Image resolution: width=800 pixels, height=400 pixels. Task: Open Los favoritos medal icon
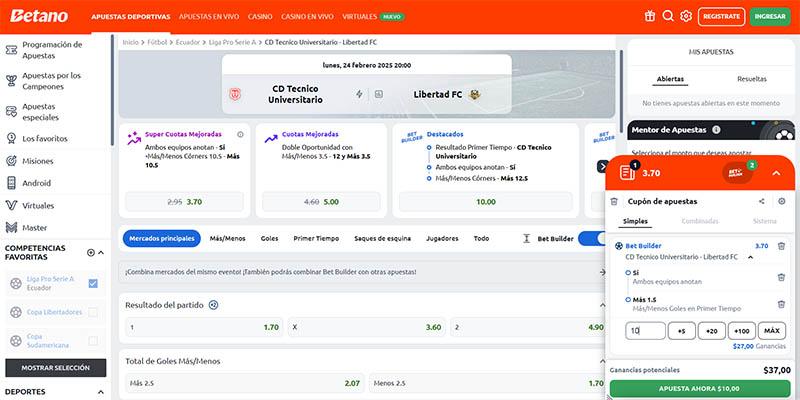tap(11, 138)
